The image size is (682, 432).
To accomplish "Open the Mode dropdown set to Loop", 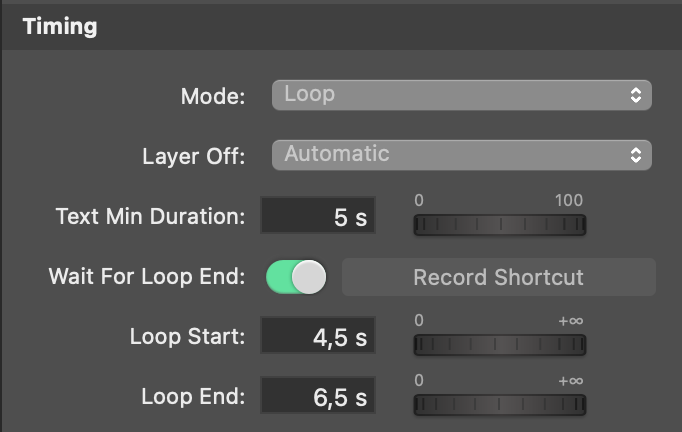I will (x=461, y=95).
